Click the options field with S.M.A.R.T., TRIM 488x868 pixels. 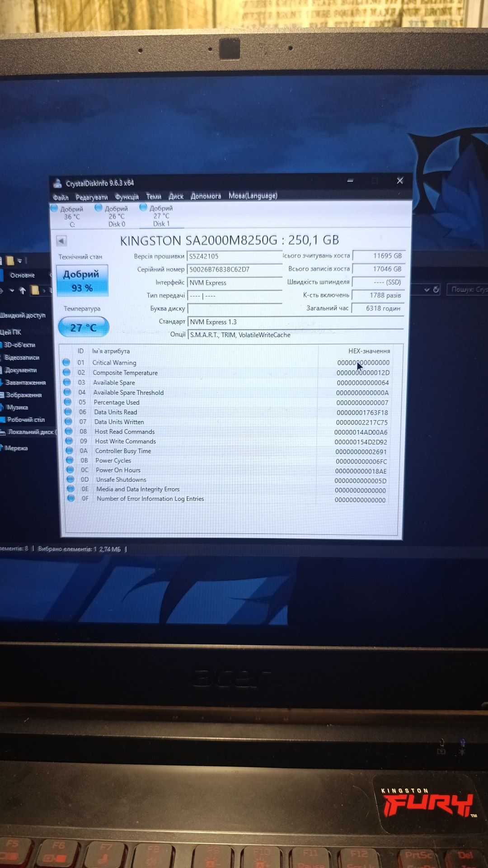(x=296, y=335)
